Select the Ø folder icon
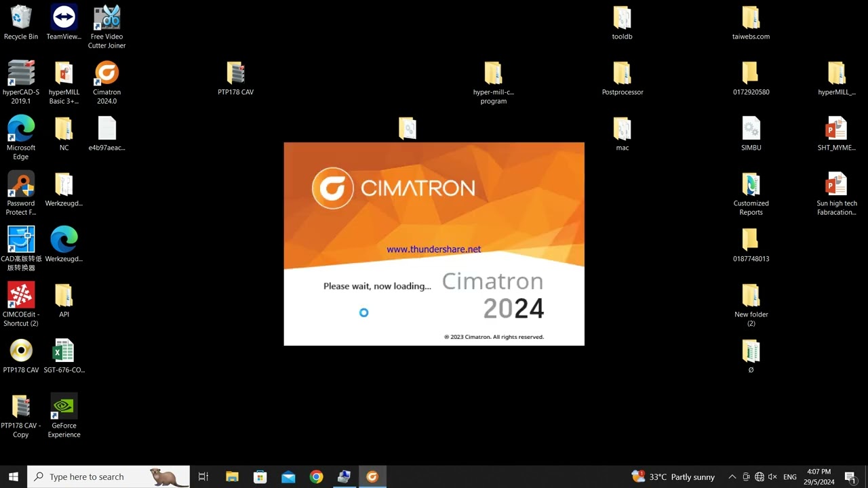The height and width of the screenshot is (488, 868). click(x=751, y=356)
